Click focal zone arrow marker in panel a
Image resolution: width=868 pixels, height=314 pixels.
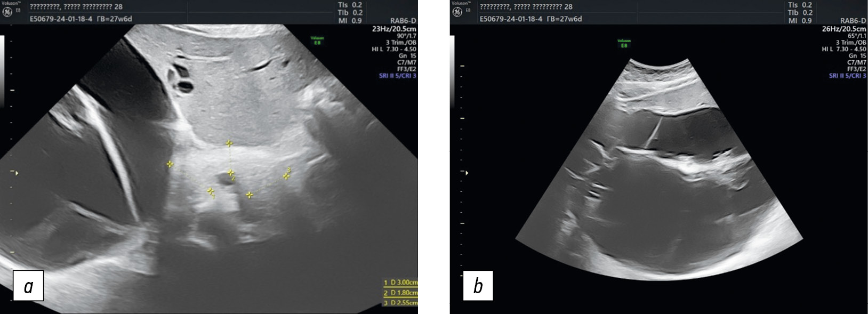point(17,173)
